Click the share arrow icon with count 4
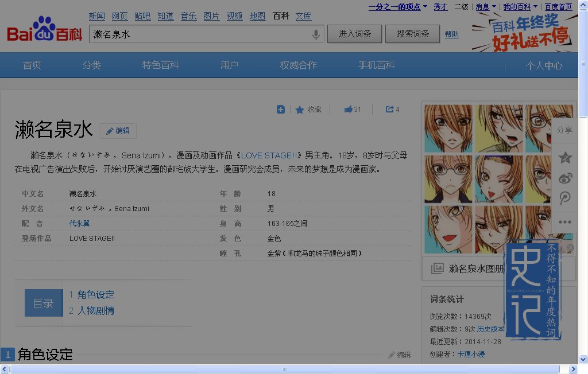Screen dimensions: 588x374 click(389, 110)
